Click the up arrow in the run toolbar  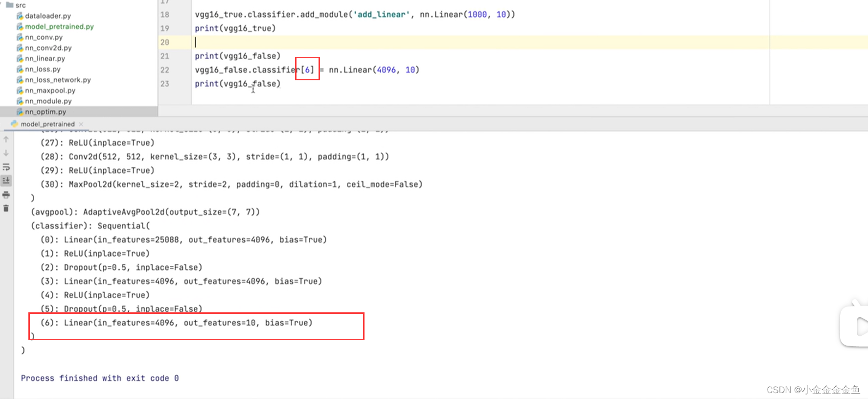tap(6, 139)
